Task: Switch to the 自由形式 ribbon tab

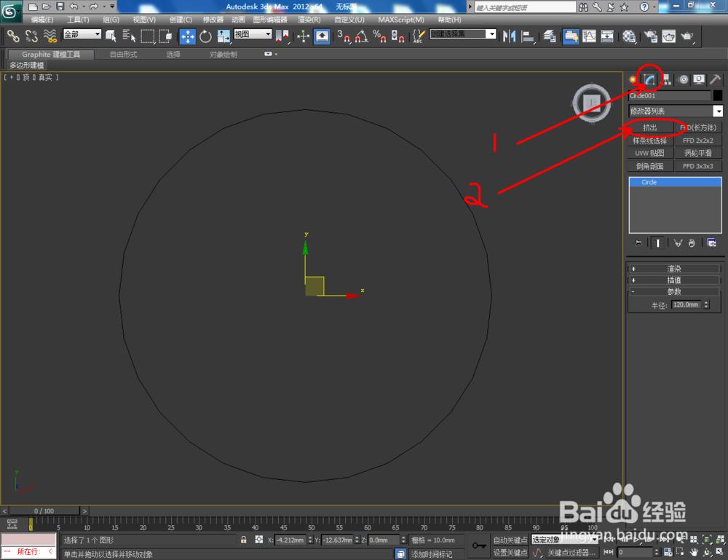Action: 124,55
